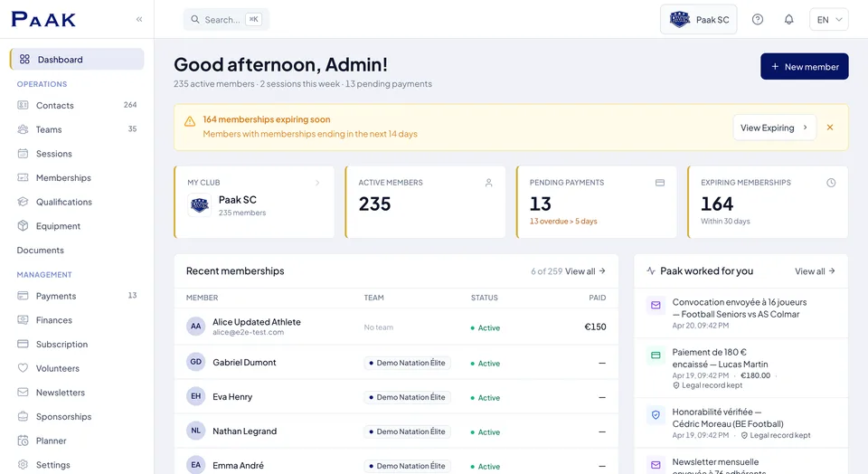This screenshot has width=868, height=474.
Task: Click the View Expiring button
Action: pos(775,128)
